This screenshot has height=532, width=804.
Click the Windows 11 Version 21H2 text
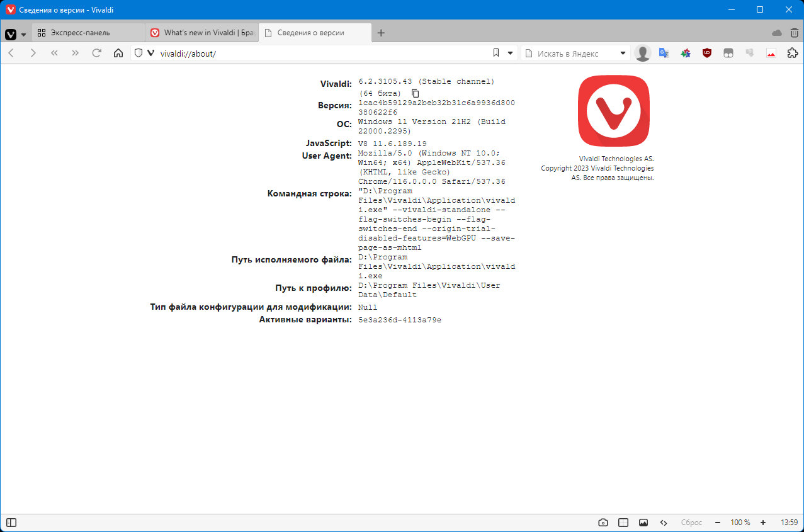[415, 122]
